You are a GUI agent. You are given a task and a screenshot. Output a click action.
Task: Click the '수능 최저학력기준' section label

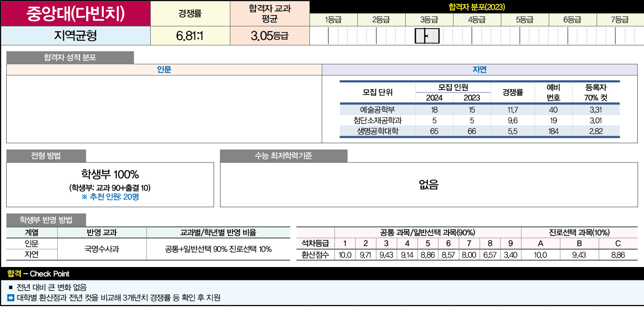pyautogui.click(x=284, y=156)
